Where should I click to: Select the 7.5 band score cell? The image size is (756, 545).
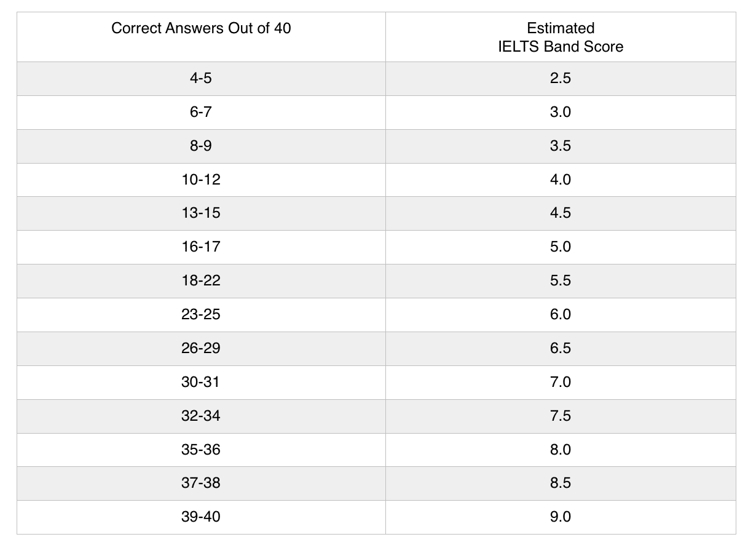pyautogui.click(x=561, y=416)
